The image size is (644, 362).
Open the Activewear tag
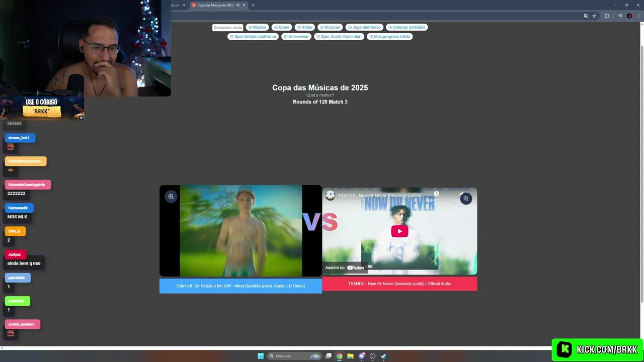point(296,37)
